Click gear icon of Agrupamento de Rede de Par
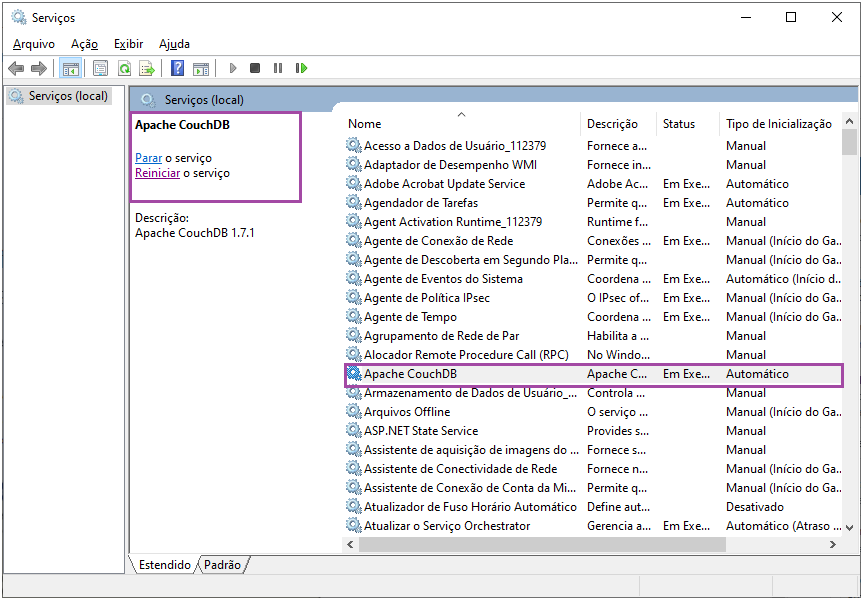The height and width of the screenshot is (599, 863). coord(353,336)
